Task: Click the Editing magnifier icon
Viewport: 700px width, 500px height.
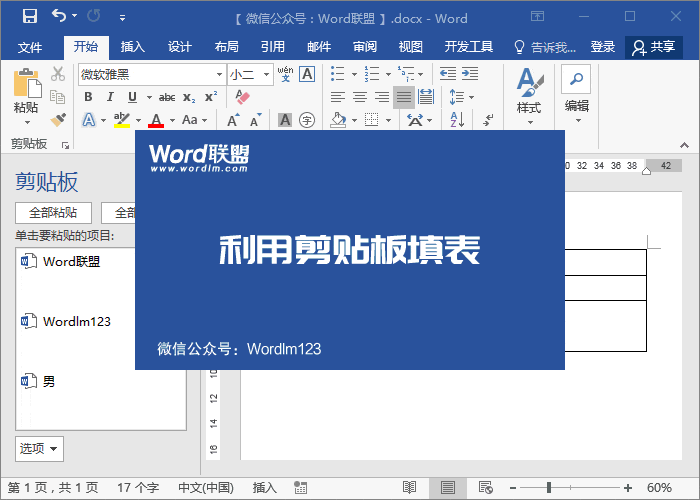Action: tap(576, 79)
